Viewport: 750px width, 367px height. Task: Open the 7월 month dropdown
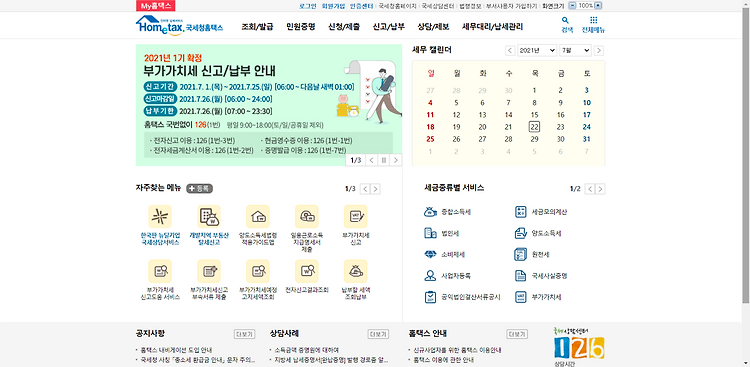tap(575, 50)
